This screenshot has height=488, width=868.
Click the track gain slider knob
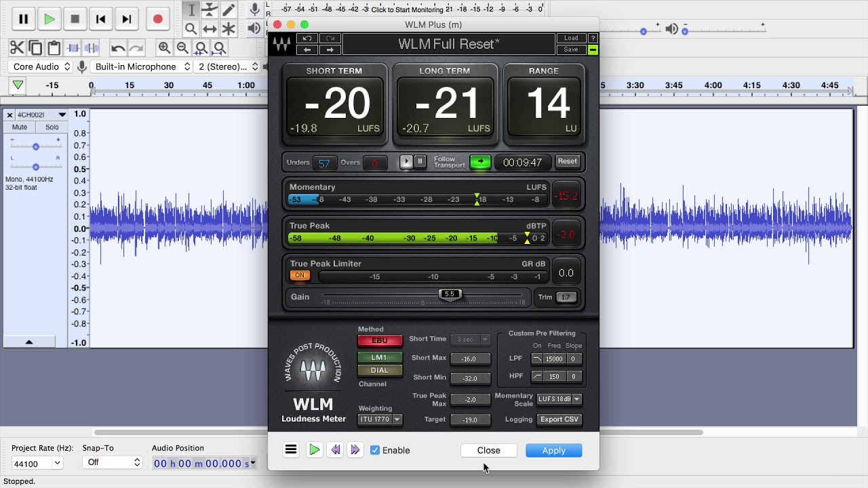36,146
